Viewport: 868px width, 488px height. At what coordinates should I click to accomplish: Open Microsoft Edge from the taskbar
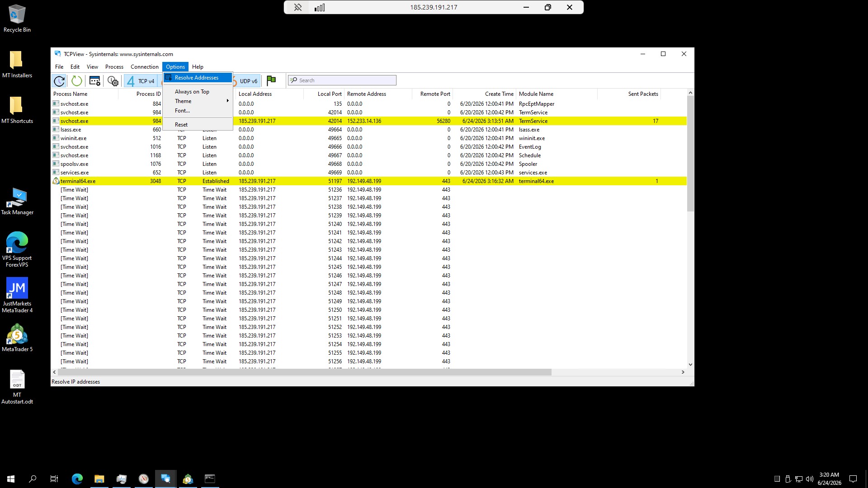pyautogui.click(x=77, y=479)
